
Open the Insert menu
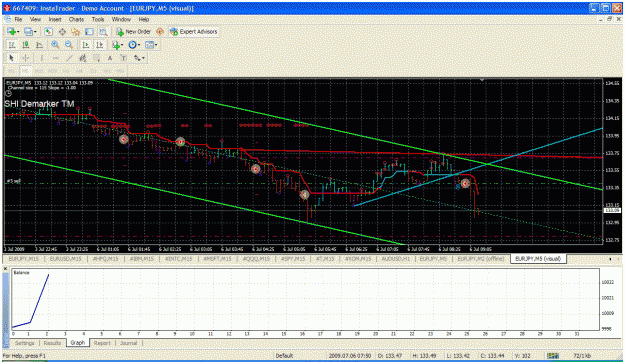(55, 19)
